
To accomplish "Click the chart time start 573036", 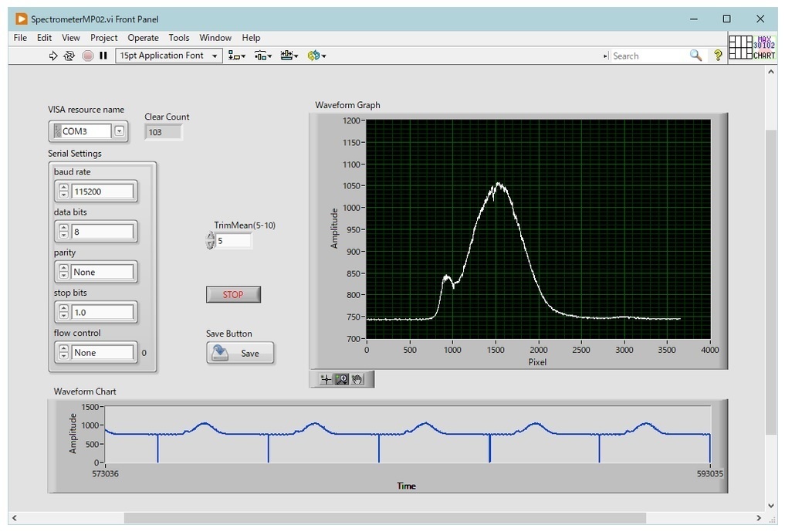I will click(105, 473).
